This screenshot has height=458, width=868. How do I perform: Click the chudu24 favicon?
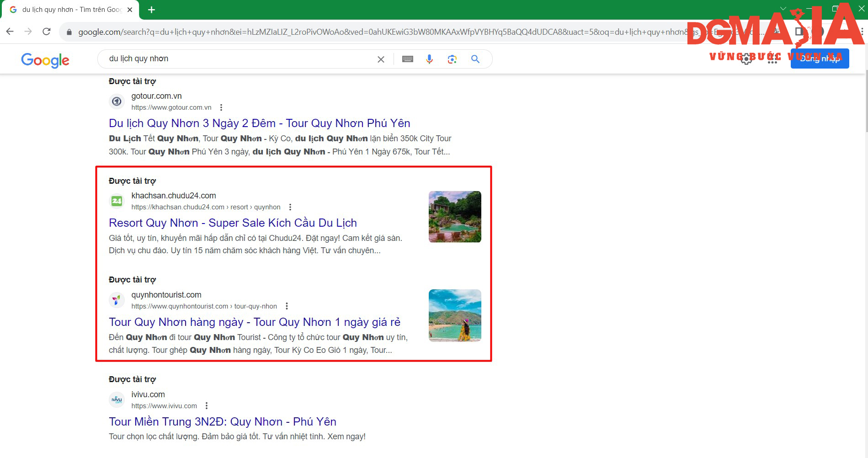click(117, 201)
